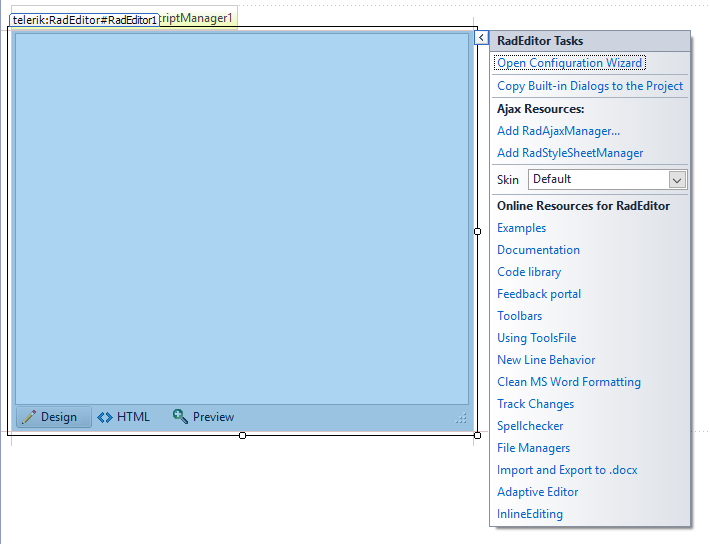Open the Code library link
The width and height of the screenshot is (710, 544).
(529, 272)
